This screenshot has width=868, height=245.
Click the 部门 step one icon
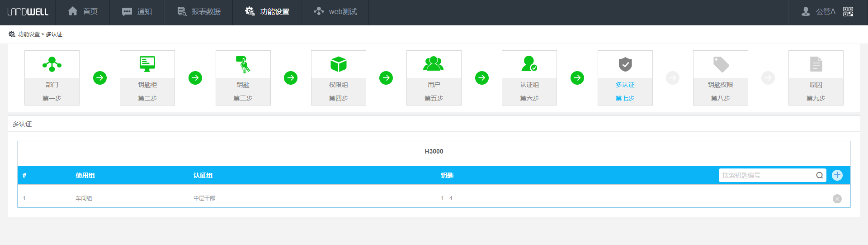(x=52, y=65)
